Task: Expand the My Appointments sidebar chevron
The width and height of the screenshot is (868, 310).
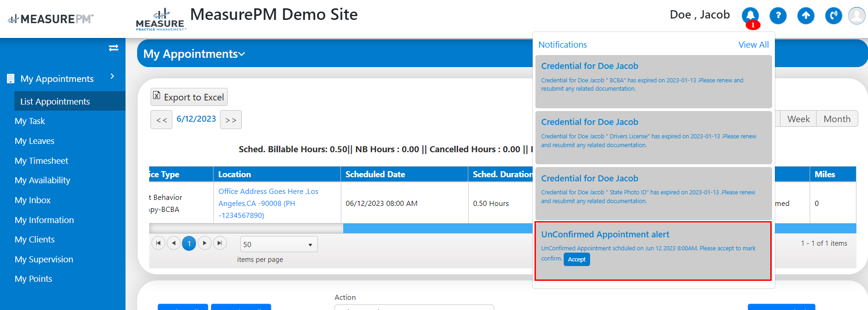Action: tap(113, 76)
